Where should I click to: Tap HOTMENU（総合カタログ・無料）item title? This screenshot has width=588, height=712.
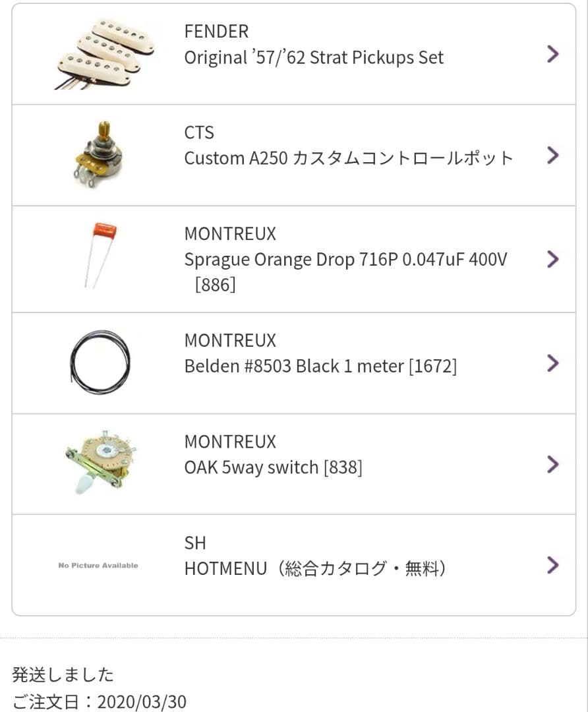coord(316,568)
